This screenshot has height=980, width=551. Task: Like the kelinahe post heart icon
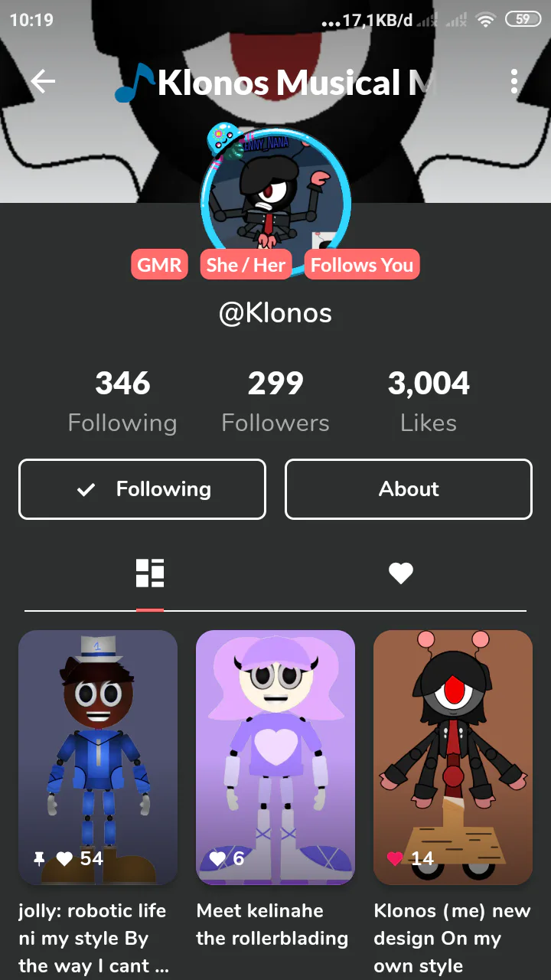coord(217,859)
